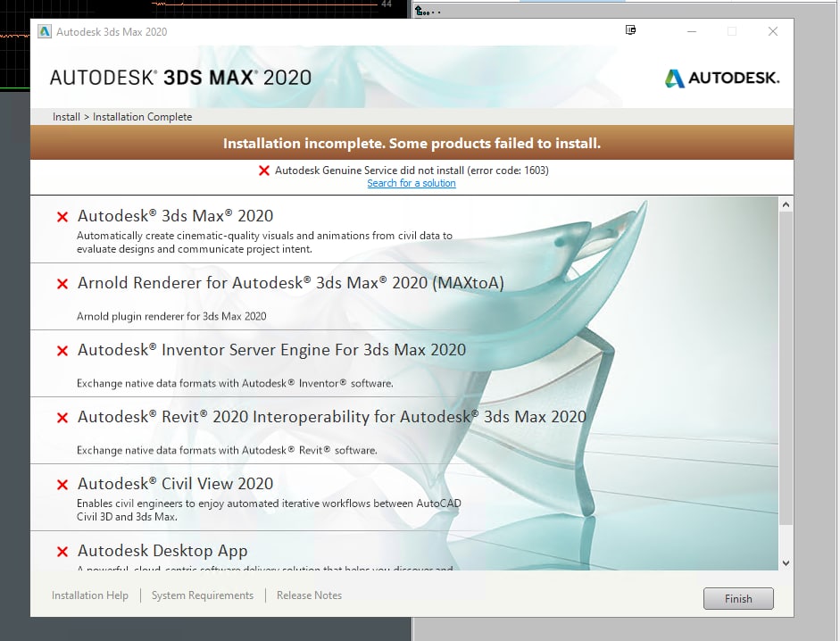The width and height of the screenshot is (840, 641).
Task: Click the 'Installation Complete' breadcrumb text
Action: (x=142, y=117)
